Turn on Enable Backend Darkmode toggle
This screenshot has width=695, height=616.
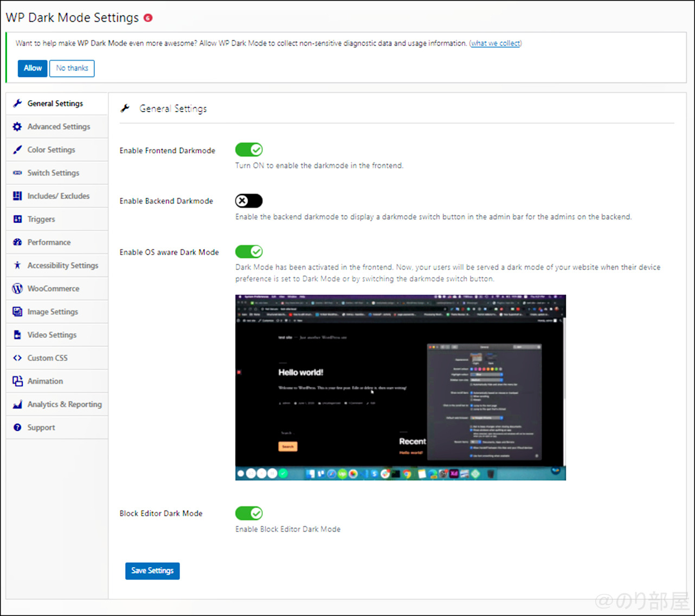(x=249, y=201)
